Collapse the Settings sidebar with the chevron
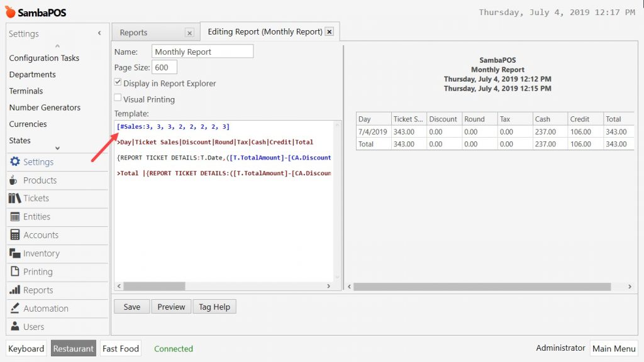The width and height of the screenshot is (644, 362). pos(99,33)
